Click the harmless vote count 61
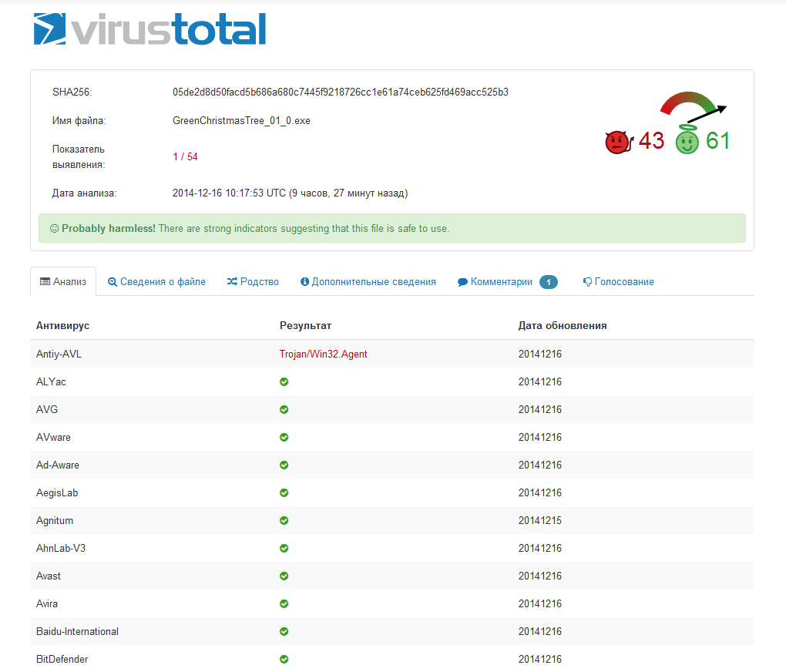The image size is (786, 672). [718, 141]
